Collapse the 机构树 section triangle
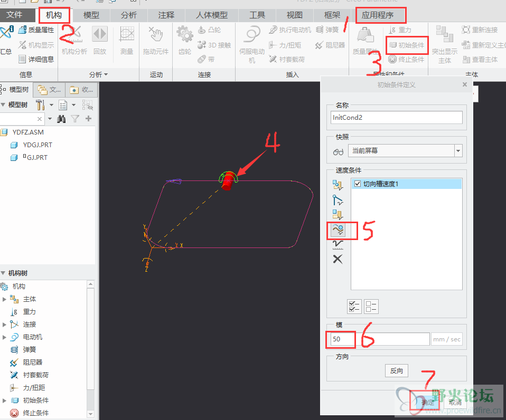 coord(3,273)
